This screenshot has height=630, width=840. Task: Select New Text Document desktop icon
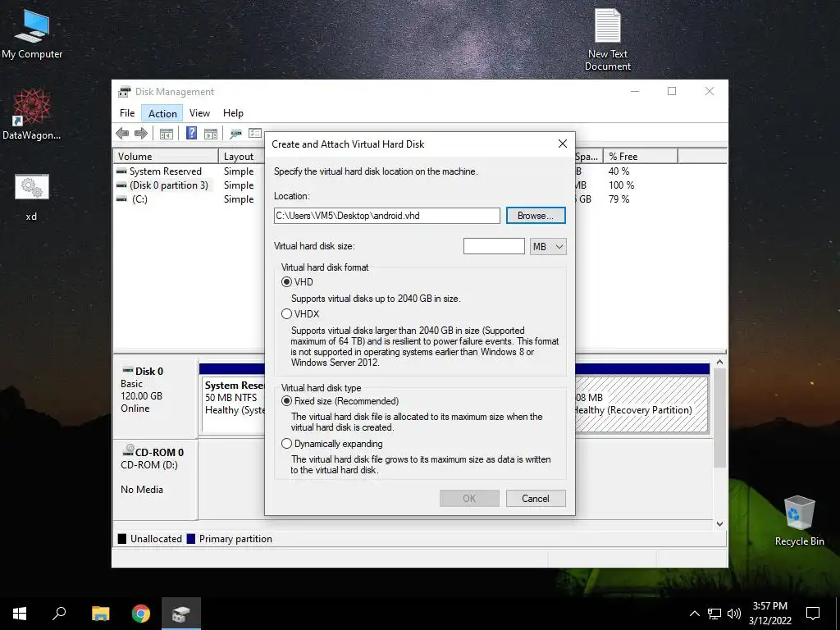click(608, 40)
